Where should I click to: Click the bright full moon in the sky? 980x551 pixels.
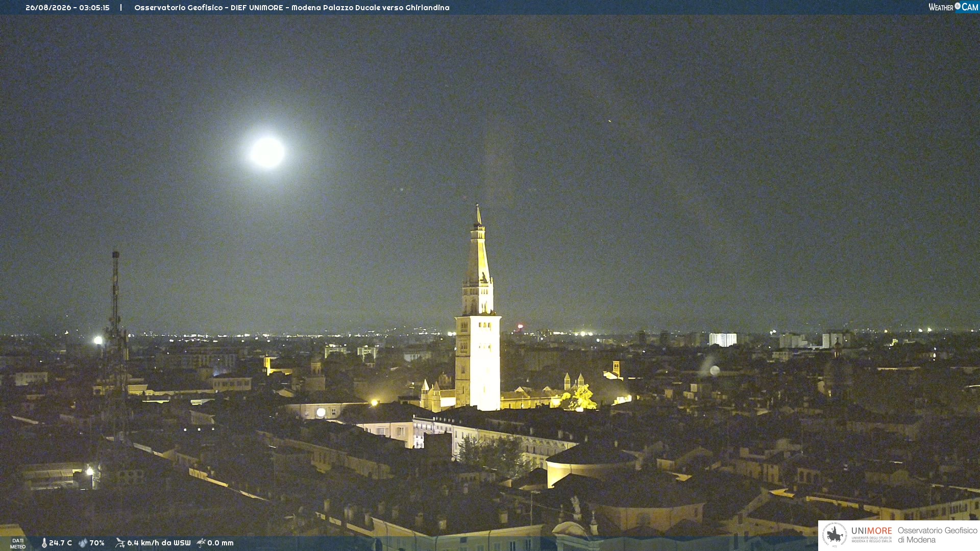(x=267, y=152)
